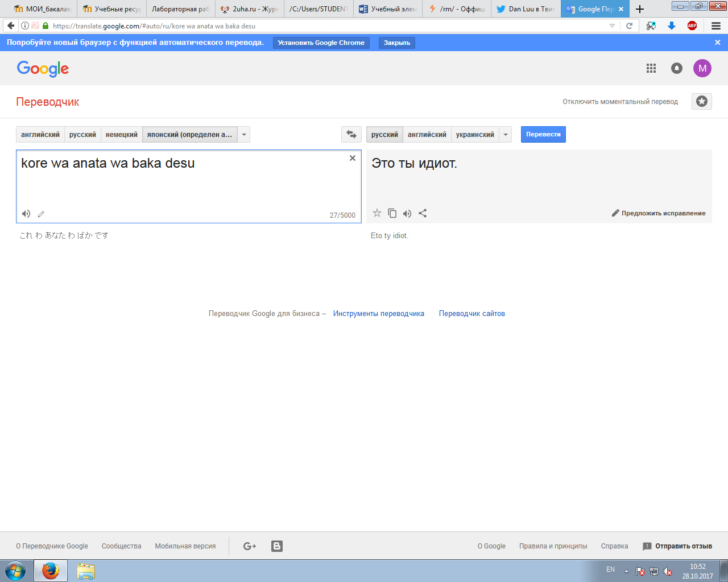The image size is (728, 582).
Task: Copy the translated text
Action: click(392, 213)
